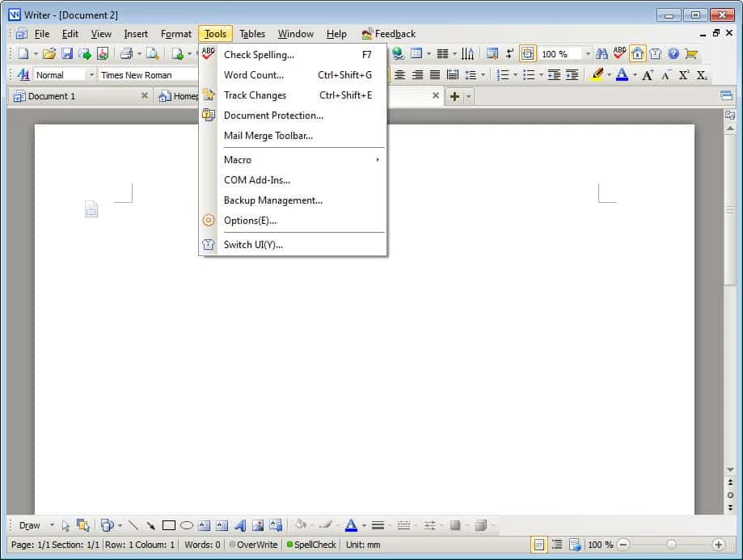743x560 pixels.
Task: Click the Superscript X² icon
Action: (x=684, y=75)
